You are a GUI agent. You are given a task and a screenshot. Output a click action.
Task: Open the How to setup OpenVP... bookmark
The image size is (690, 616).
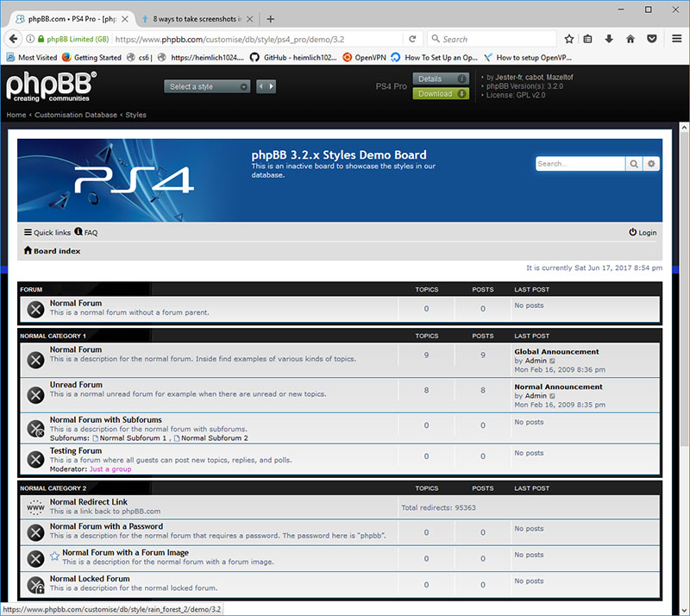pos(528,57)
